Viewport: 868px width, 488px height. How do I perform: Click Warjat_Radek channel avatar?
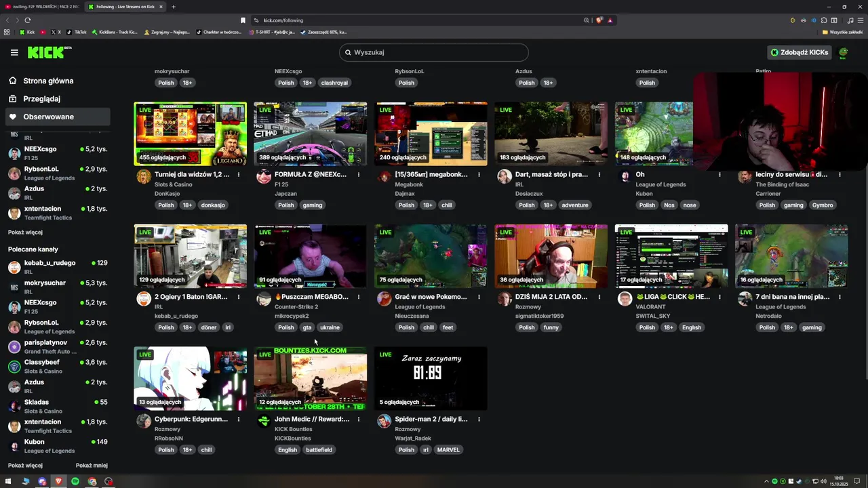(x=384, y=422)
